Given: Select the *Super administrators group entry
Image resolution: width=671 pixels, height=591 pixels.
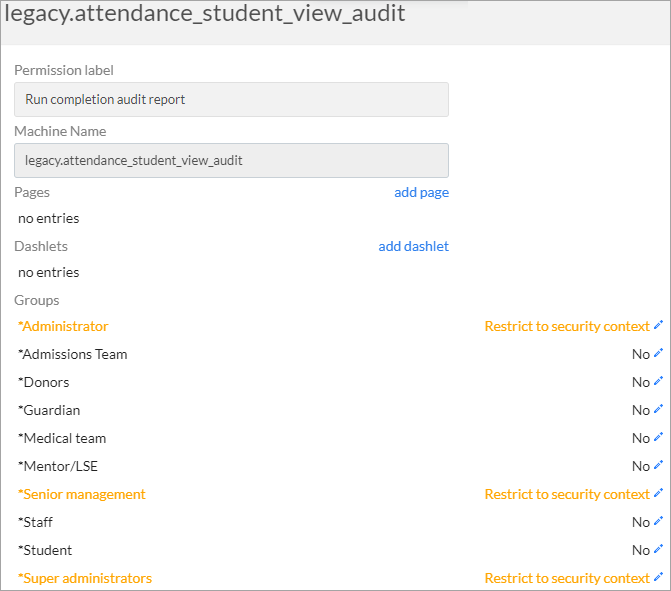Looking at the screenshot, I should pyautogui.click(x=85, y=578).
